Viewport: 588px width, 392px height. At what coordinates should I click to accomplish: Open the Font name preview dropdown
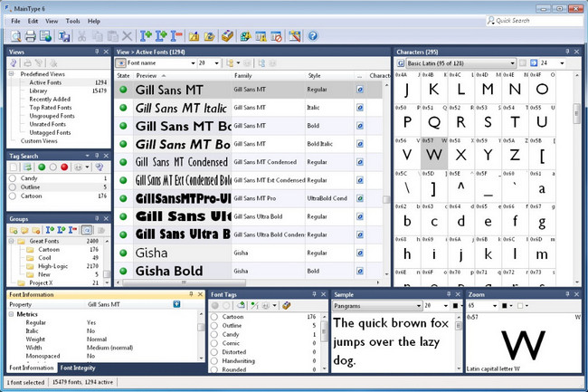point(193,63)
